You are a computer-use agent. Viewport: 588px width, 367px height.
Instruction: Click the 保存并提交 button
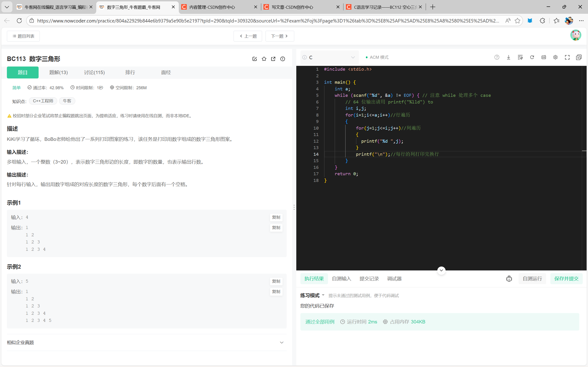point(566,279)
